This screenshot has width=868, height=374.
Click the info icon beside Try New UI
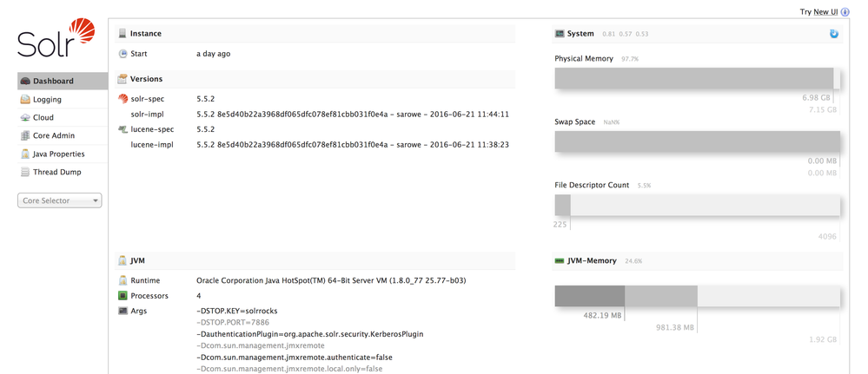pyautogui.click(x=845, y=12)
